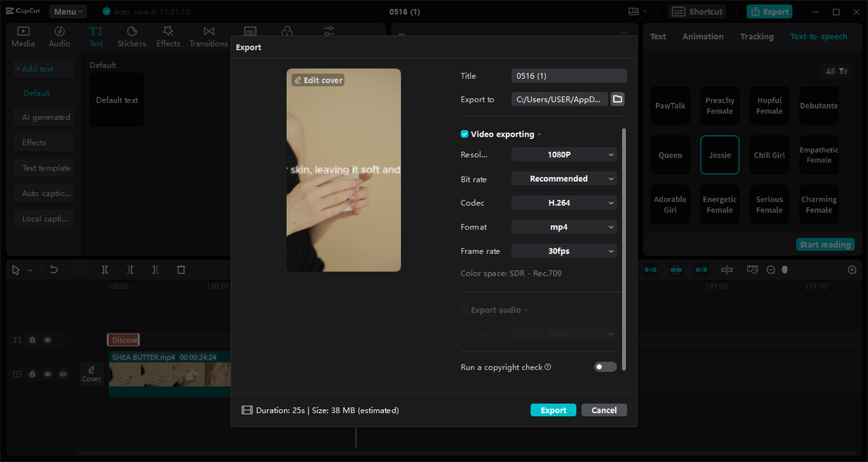Select the Queen voice card

670,155
